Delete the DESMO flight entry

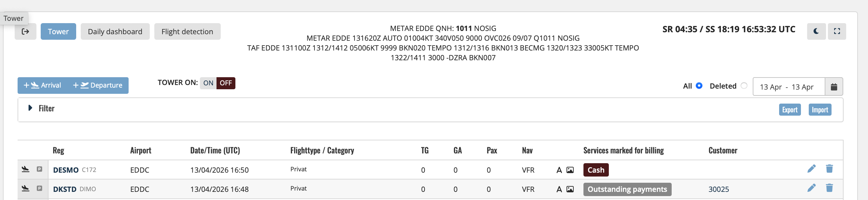pyautogui.click(x=829, y=168)
